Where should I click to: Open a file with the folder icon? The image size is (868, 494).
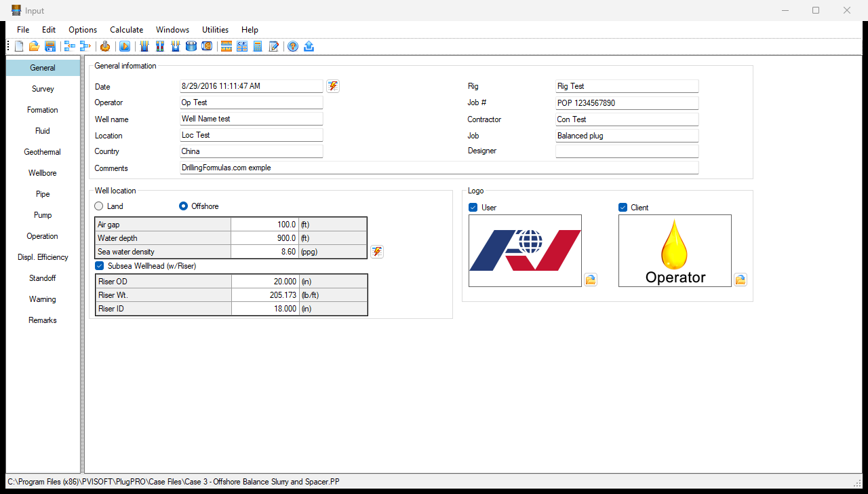coord(34,46)
